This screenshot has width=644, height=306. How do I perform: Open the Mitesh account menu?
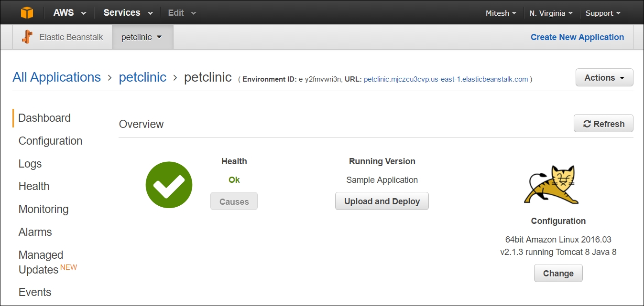pos(501,13)
